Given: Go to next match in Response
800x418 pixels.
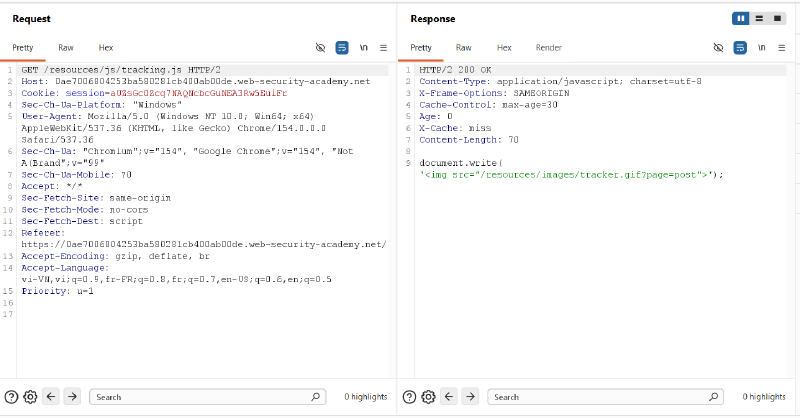Looking at the screenshot, I should 470,397.
